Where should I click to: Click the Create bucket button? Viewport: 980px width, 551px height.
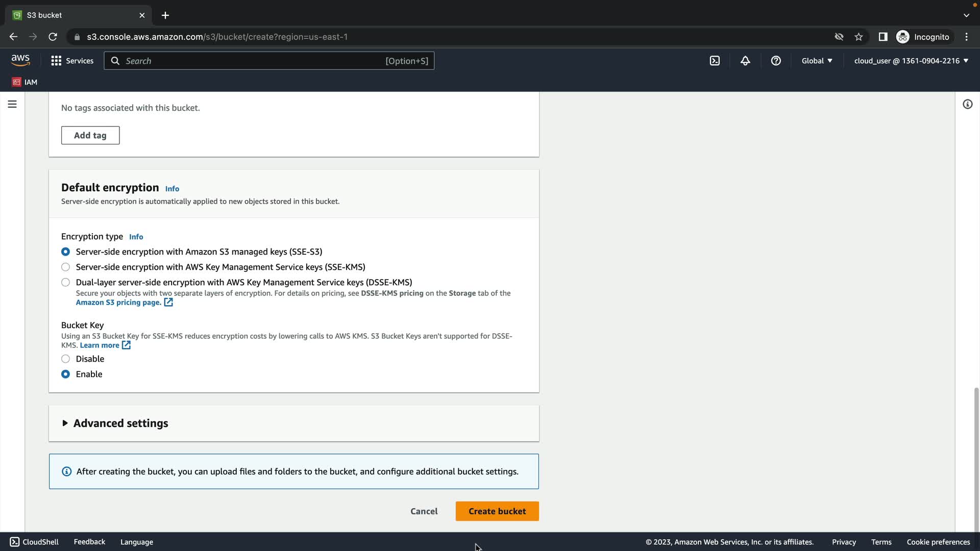pos(497,511)
